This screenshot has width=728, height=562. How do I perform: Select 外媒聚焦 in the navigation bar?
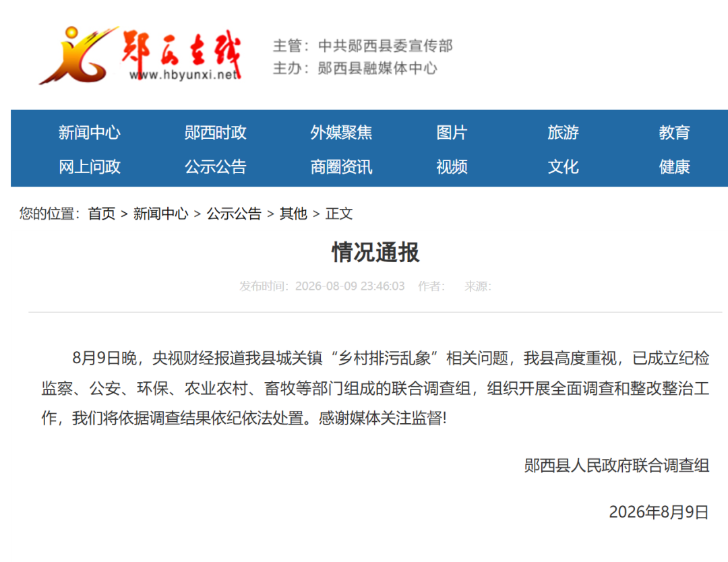[x=341, y=133]
